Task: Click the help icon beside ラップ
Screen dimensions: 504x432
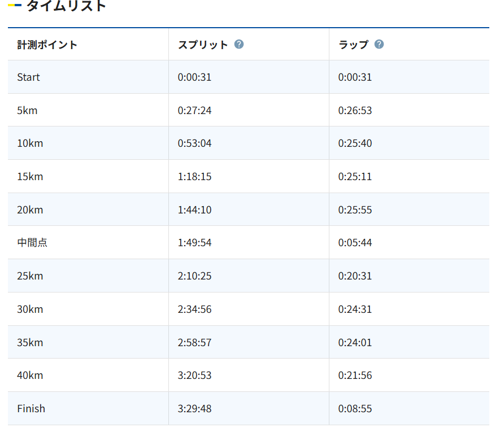Action: (x=379, y=44)
